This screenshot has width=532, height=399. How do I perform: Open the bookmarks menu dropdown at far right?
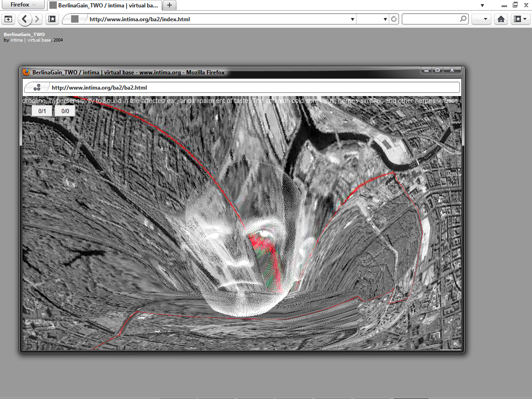point(520,19)
